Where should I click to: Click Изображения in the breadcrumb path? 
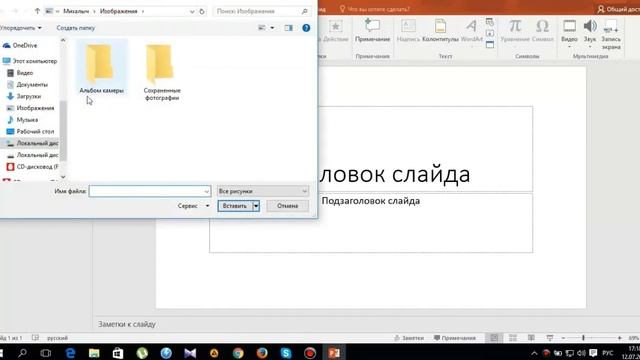click(x=119, y=11)
